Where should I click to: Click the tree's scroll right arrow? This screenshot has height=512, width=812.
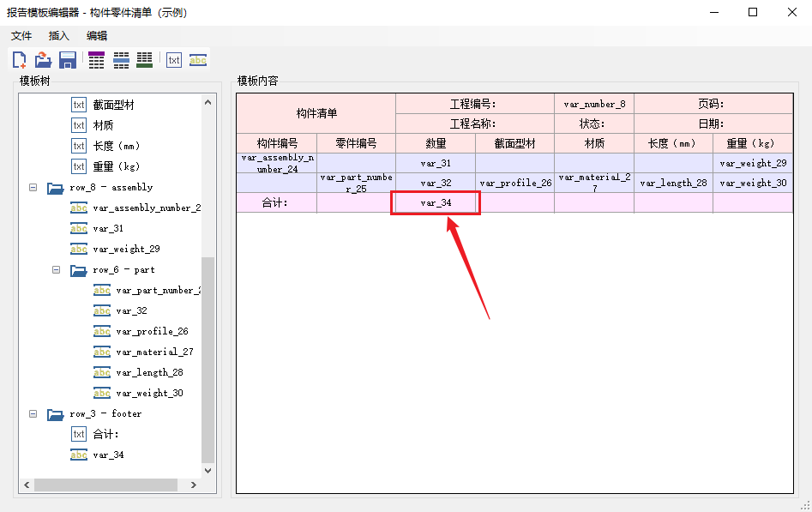point(194,485)
